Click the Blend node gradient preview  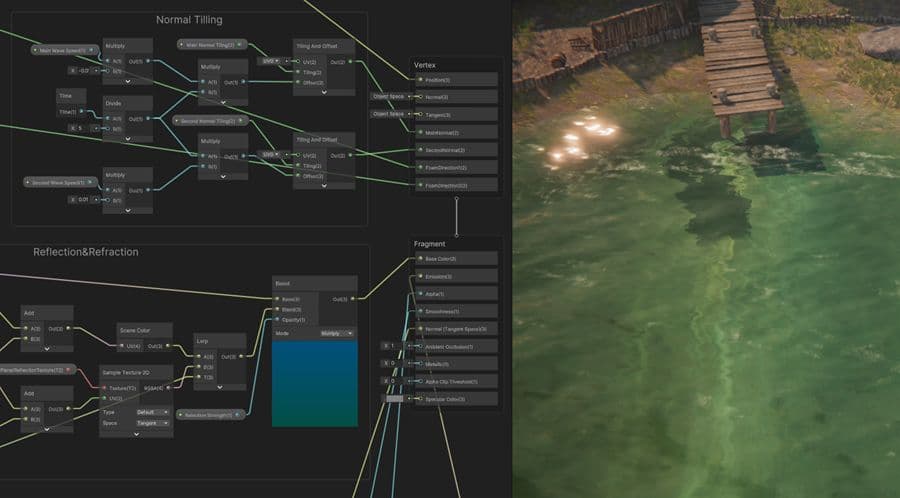coord(315,383)
